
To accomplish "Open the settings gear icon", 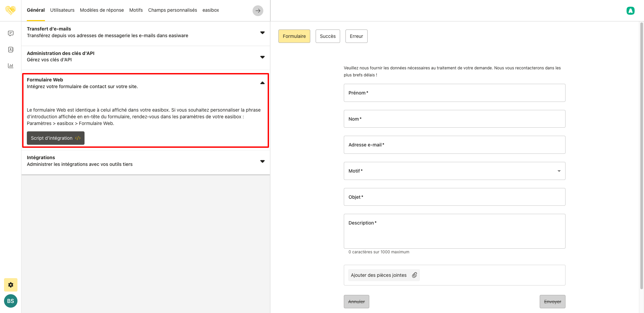I will (11, 285).
